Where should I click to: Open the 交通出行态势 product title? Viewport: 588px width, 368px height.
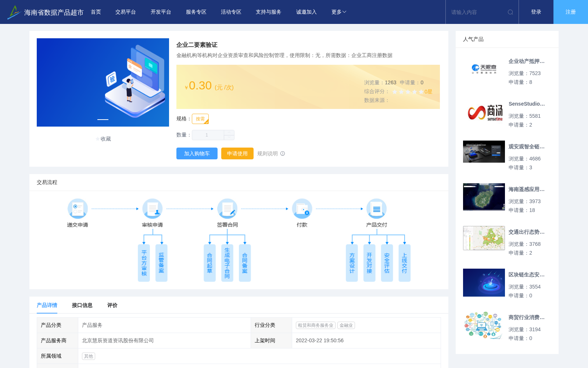pyautogui.click(x=527, y=232)
